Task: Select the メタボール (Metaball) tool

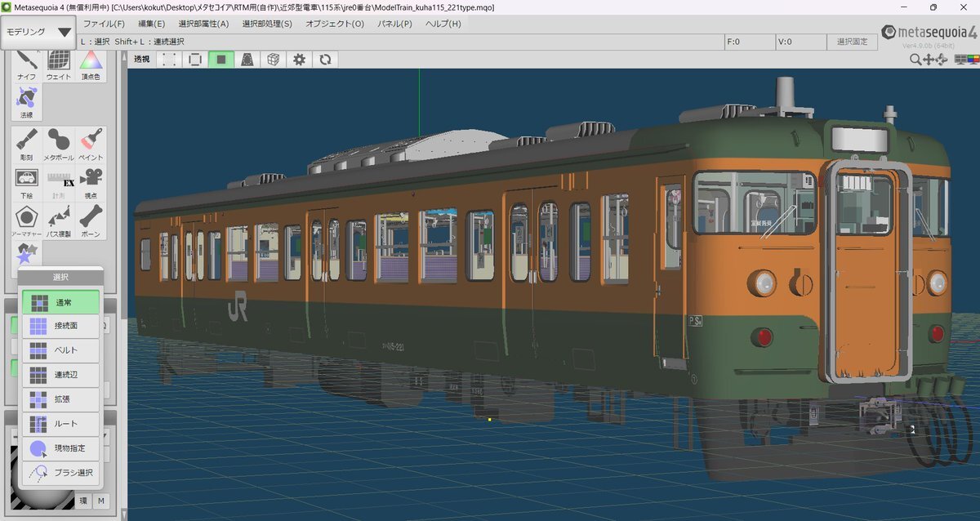Action: pyautogui.click(x=59, y=144)
